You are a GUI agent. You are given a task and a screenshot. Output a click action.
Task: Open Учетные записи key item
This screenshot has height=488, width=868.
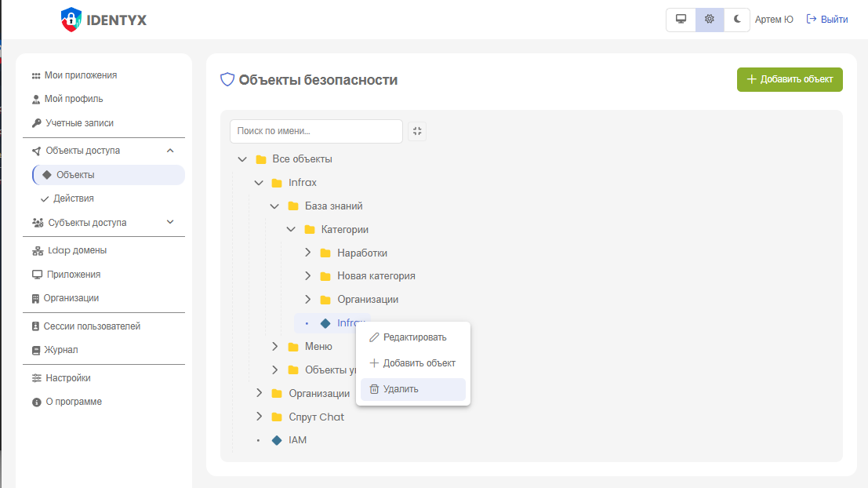[x=79, y=123]
